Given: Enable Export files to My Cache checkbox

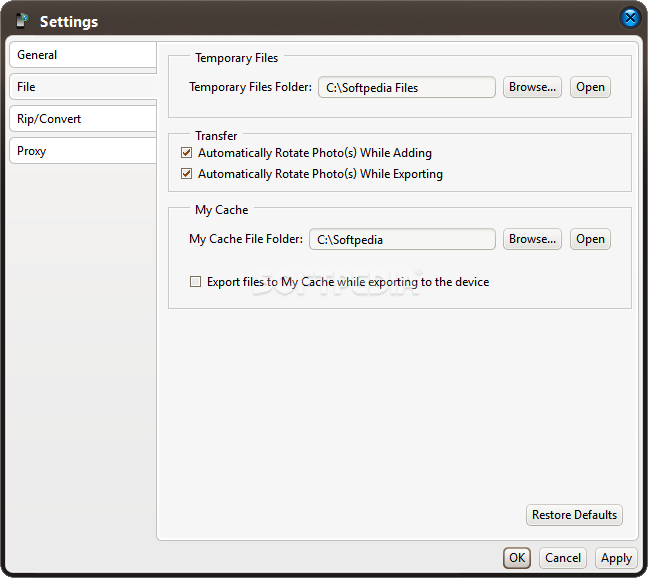Looking at the screenshot, I should pyautogui.click(x=195, y=282).
